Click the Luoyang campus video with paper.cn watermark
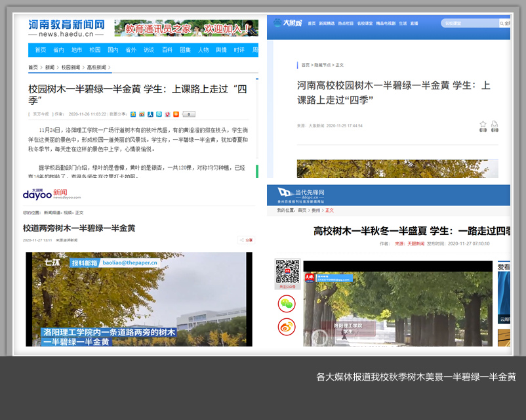This screenshot has width=526, height=420. (x=138, y=299)
